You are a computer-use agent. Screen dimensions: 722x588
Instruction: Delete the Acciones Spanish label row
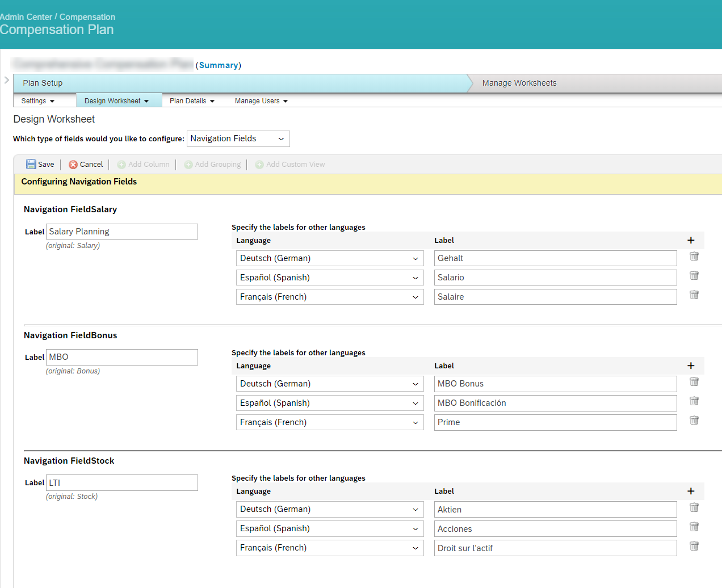(694, 527)
